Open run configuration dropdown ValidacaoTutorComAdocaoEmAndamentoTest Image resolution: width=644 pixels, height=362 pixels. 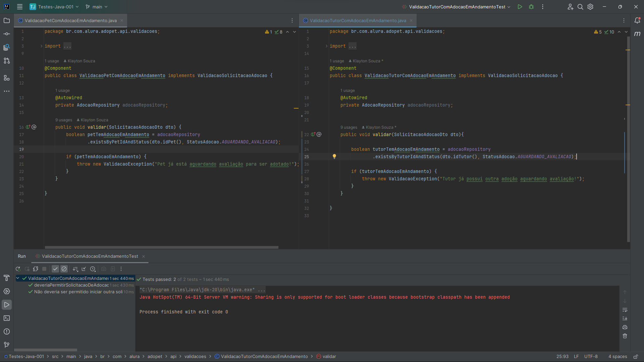pyautogui.click(x=456, y=7)
